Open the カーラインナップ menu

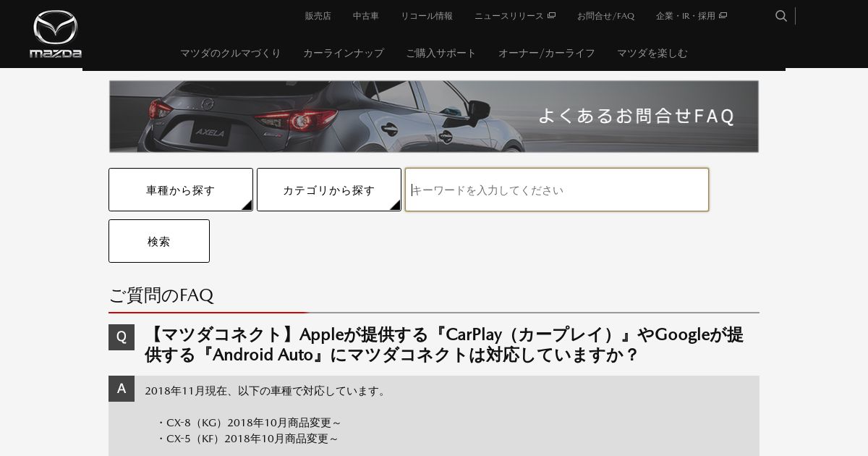click(343, 53)
